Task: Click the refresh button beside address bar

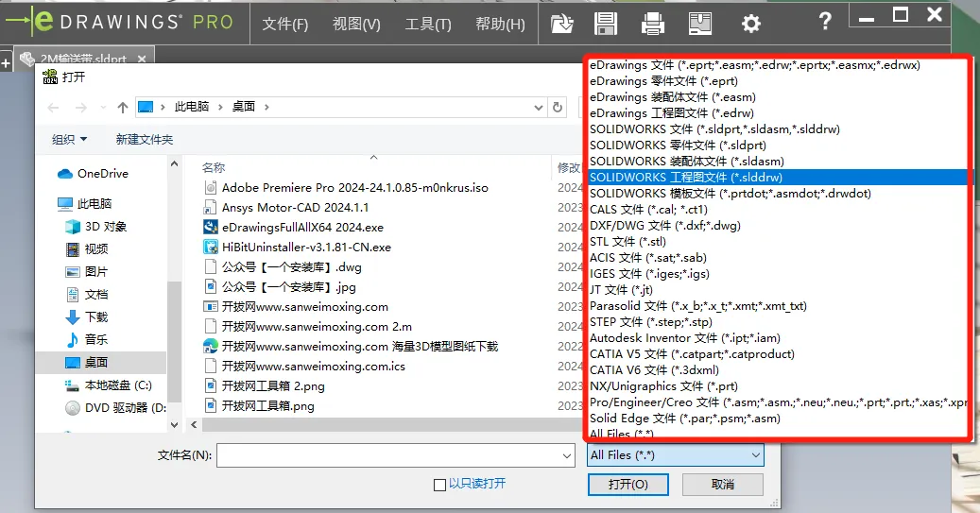Action: point(558,108)
